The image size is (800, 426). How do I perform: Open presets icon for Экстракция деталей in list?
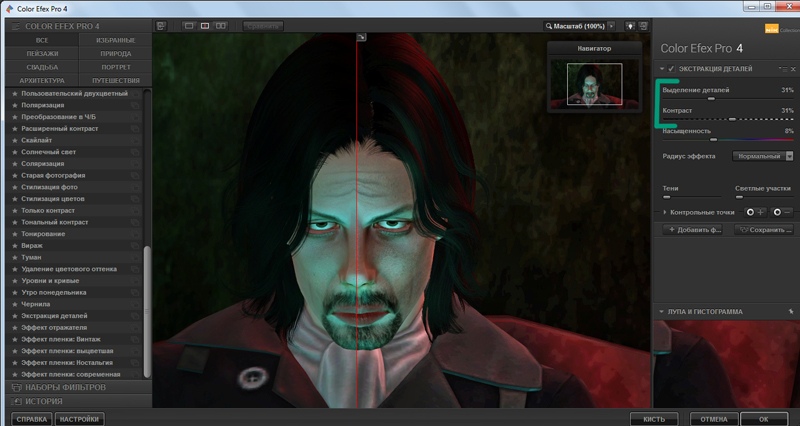[135, 316]
